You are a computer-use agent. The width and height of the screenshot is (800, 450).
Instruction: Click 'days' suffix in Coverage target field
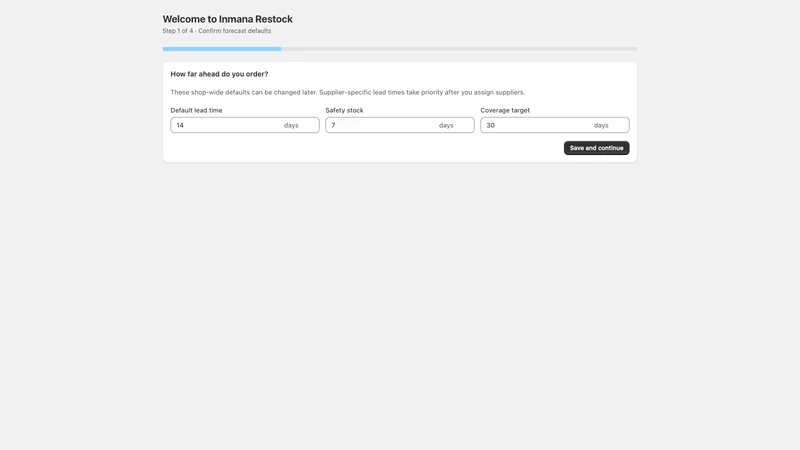point(601,125)
